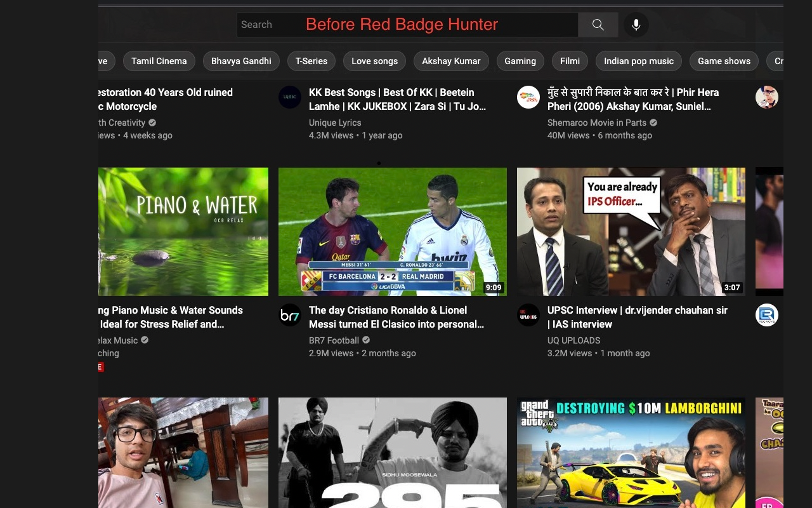Play the thumbnail of man wearing glasses
The width and height of the screenshot is (812, 508).
click(183, 453)
